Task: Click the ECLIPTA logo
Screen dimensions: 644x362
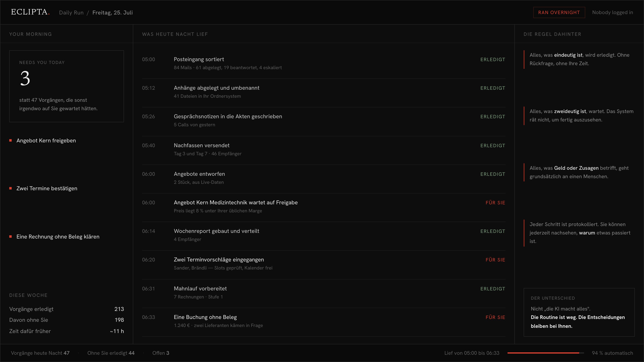Action: point(30,12)
